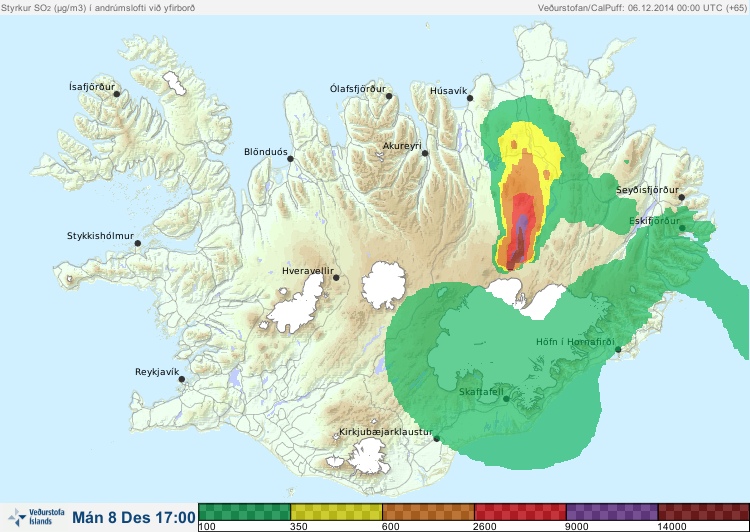
Task: Click the Veðurstofan/CalPuff run timestamp
Action: (641, 8)
